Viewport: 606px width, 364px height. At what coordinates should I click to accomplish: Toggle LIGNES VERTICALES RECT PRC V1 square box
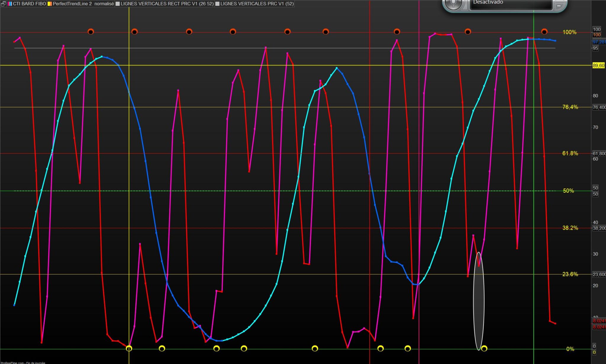pos(117,4)
